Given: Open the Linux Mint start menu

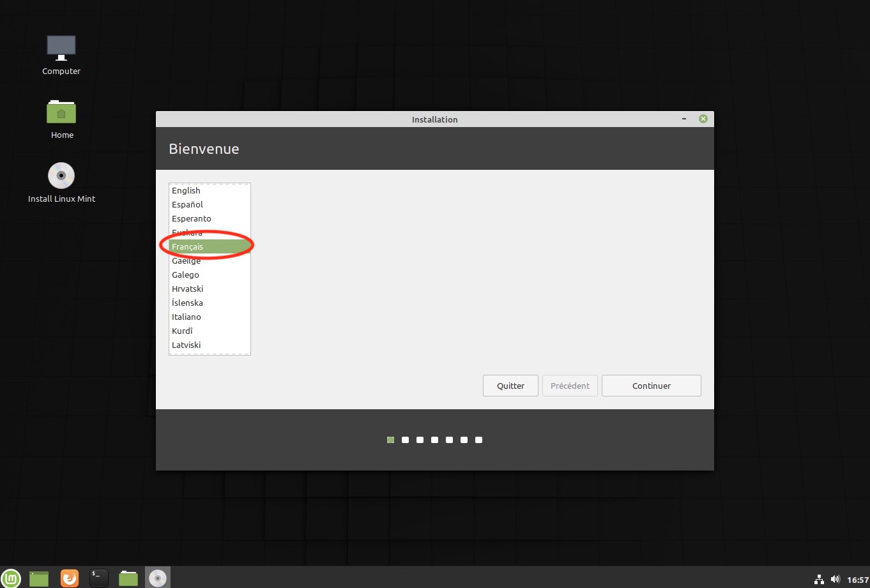Looking at the screenshot, I should coord(11,578).
